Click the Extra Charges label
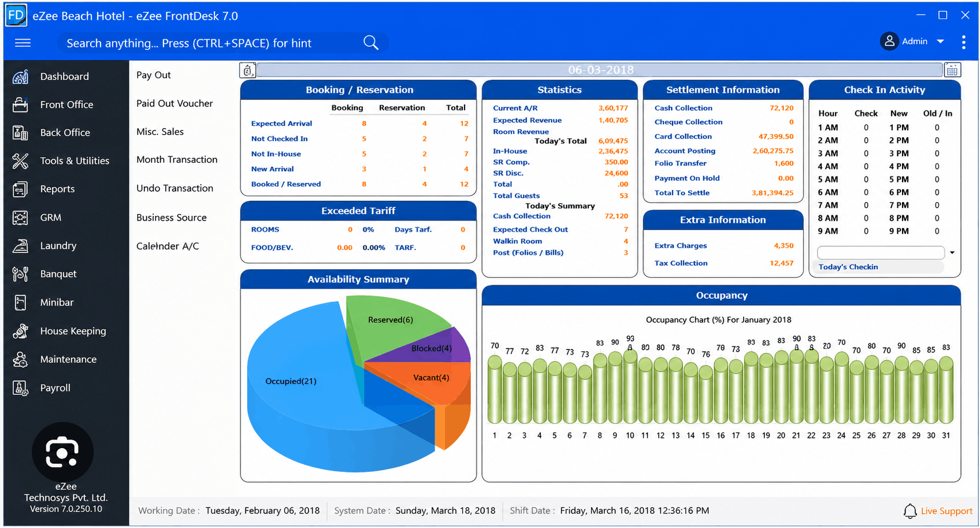 pos(681,246)
